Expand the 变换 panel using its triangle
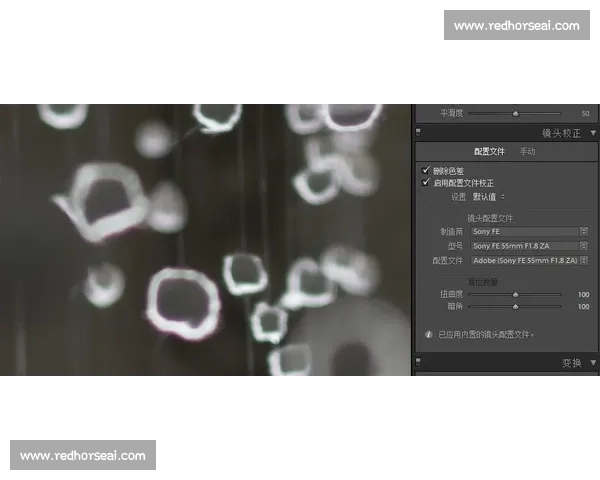The width and height of the screenshot is (600, 480). tap(593, 361)
